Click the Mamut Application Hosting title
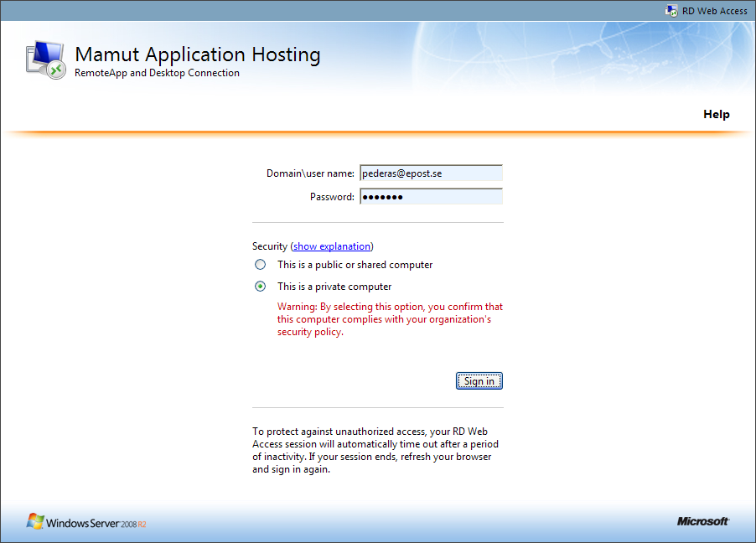The image size is (756, 543). 198,54
